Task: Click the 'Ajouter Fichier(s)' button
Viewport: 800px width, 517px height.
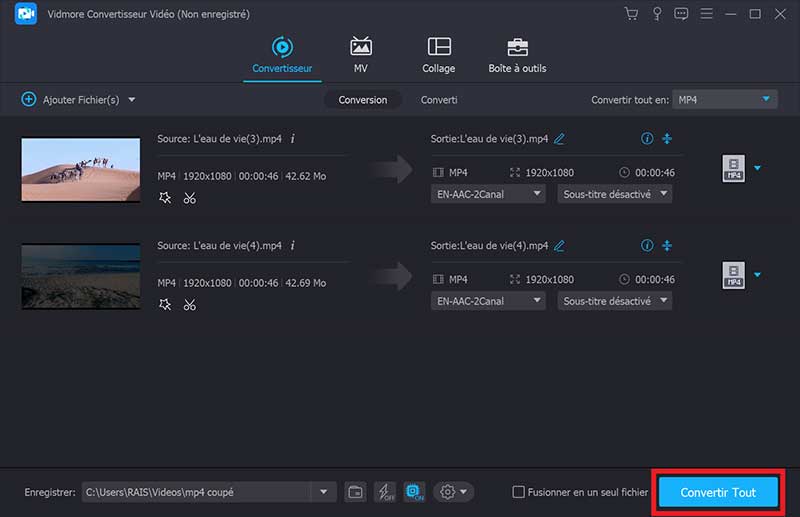Action: tap(78, 99)
